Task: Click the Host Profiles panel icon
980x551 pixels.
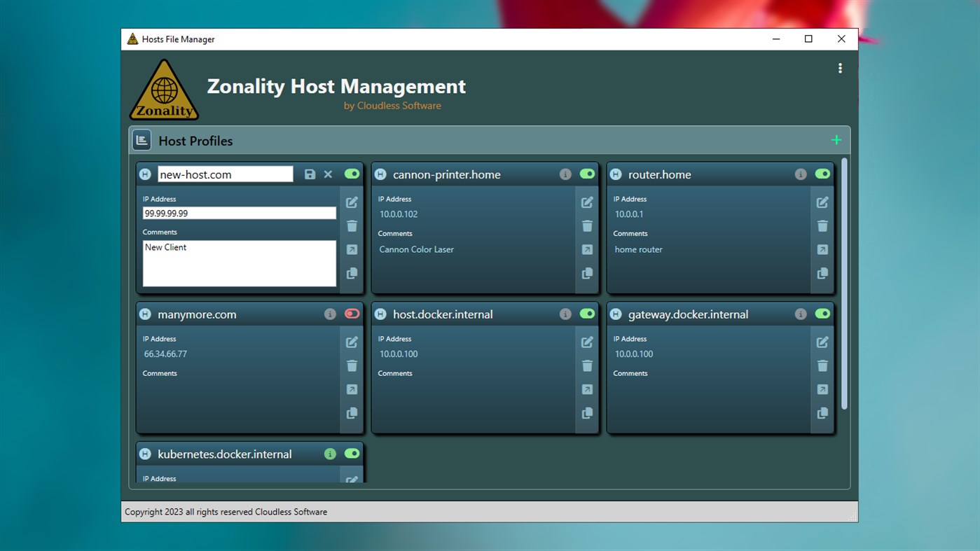Action: click(142, 139)
